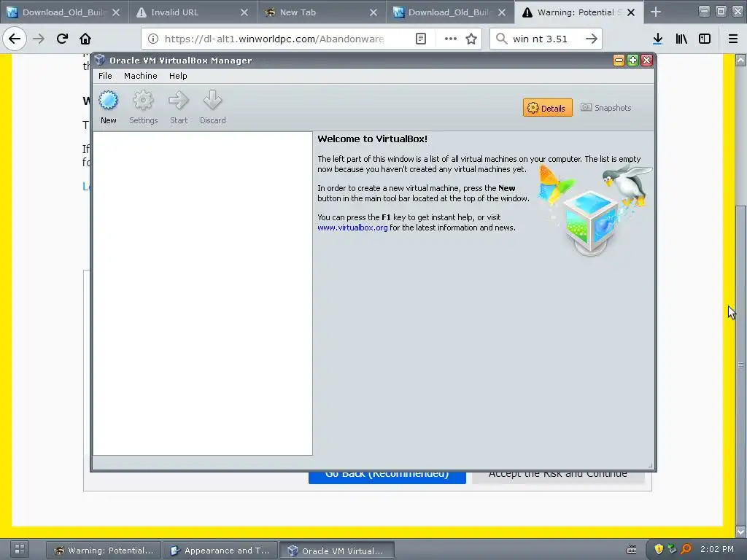
Task: Click Go Back (Recommended) button in Firefox
Action: pos(387,478)
